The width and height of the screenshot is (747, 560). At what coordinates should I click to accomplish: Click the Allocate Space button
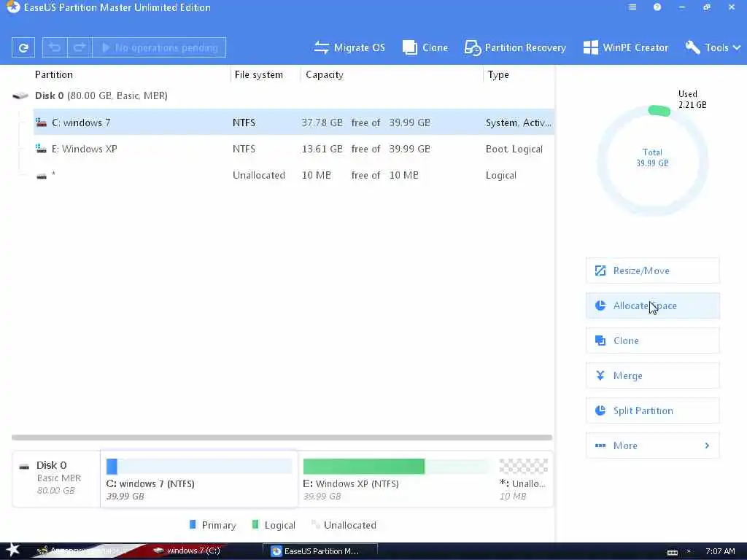click(x=653, y=306)
